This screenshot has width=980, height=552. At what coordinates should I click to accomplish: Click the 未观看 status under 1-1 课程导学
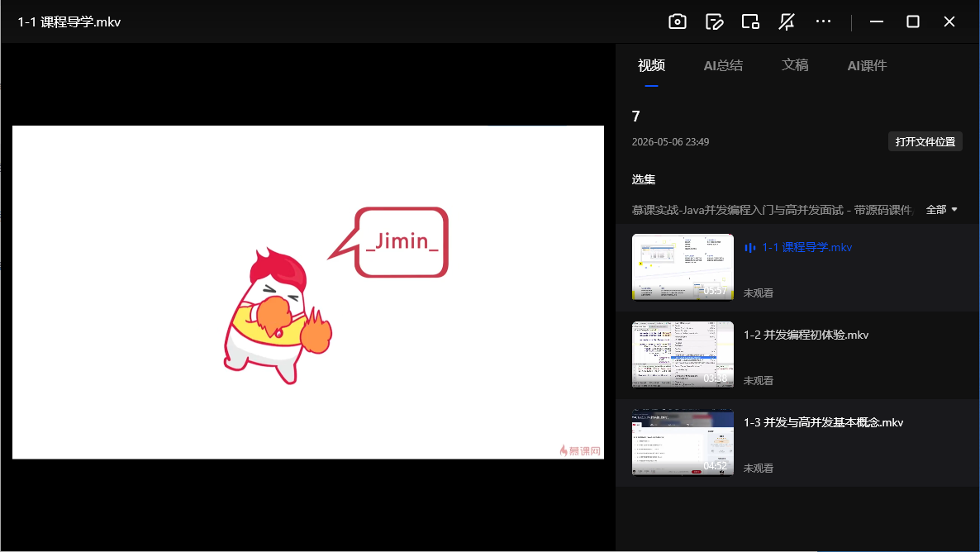(758, 293)
